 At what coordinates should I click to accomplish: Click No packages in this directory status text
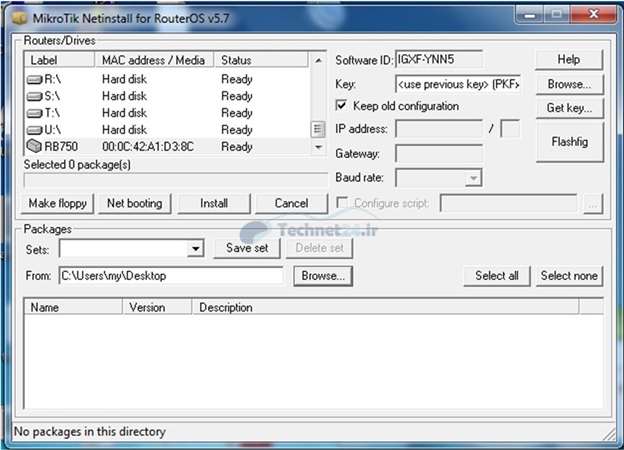click(x=90, y=431)
